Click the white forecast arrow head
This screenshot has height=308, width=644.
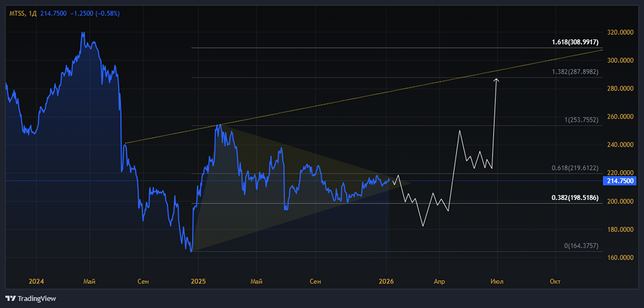pyautogui.click(x=496, y=80)
